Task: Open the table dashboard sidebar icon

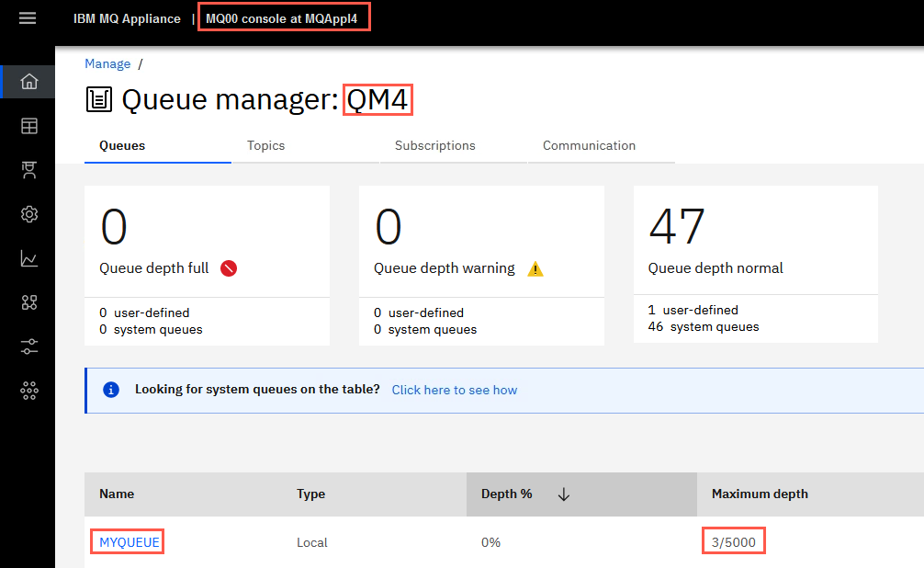Action: coord(28,126)
